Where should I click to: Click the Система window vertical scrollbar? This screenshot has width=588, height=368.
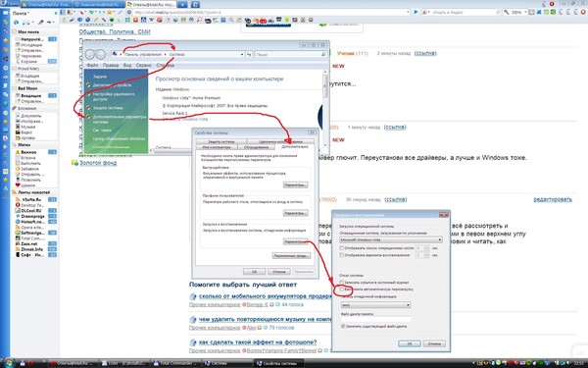(x=325, y=109)
